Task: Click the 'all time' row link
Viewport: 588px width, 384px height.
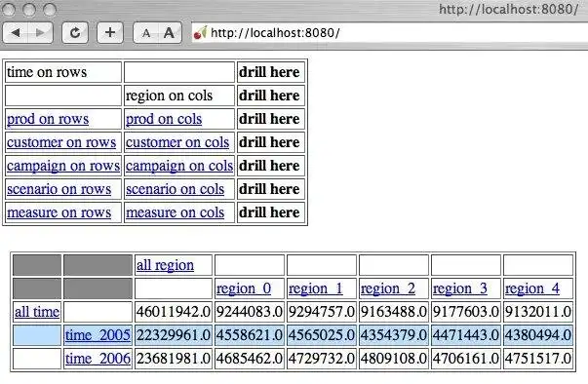Action: coord(37,312)
